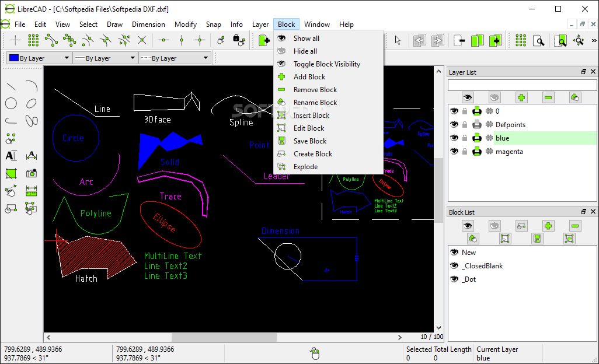Select the Hatch tool
Image resolution: width=599 pixels, height=364 pixels.
[11, 174]
